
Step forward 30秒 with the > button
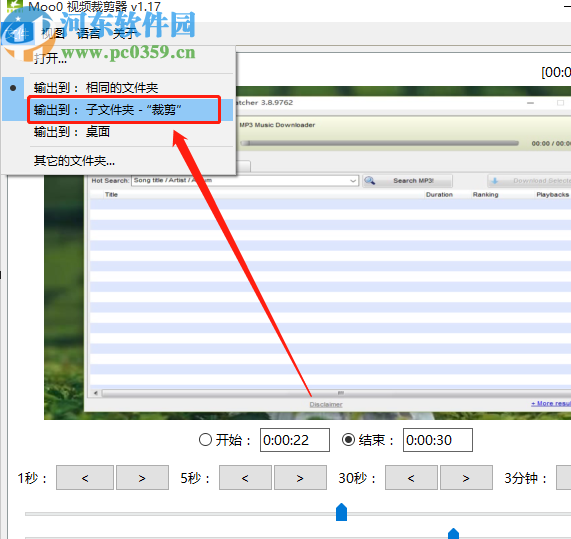pyautogui.click(x=466, y=477)
